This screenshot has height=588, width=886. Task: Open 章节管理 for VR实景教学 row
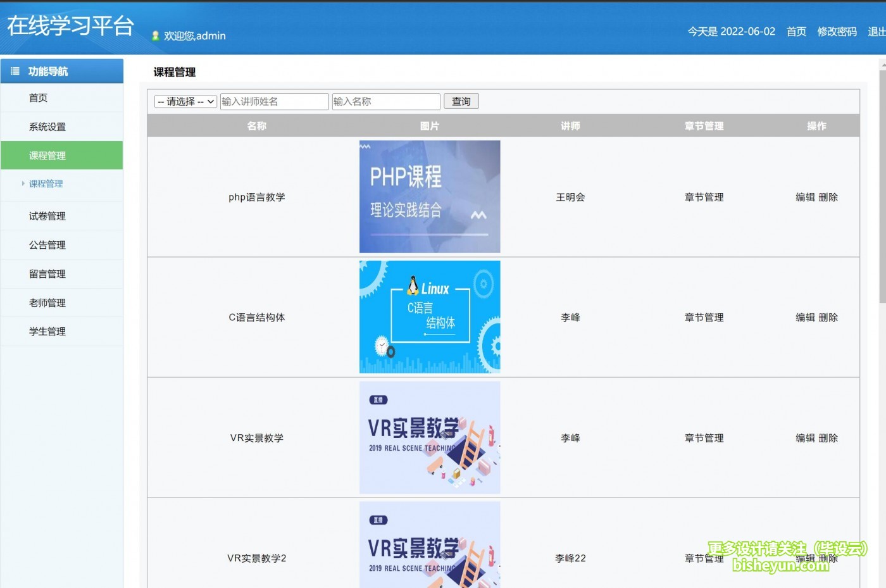click(x=704, y=438)
